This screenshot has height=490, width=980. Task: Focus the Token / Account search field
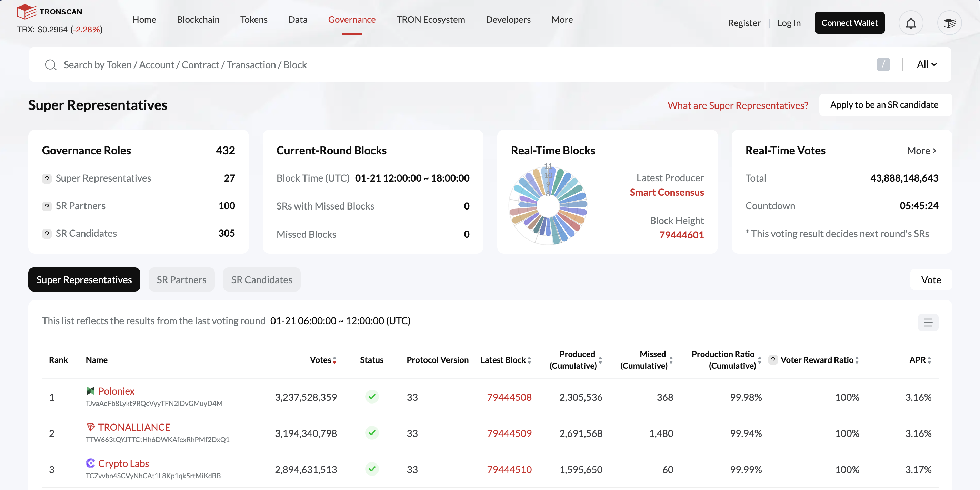(x=457, y=65)
